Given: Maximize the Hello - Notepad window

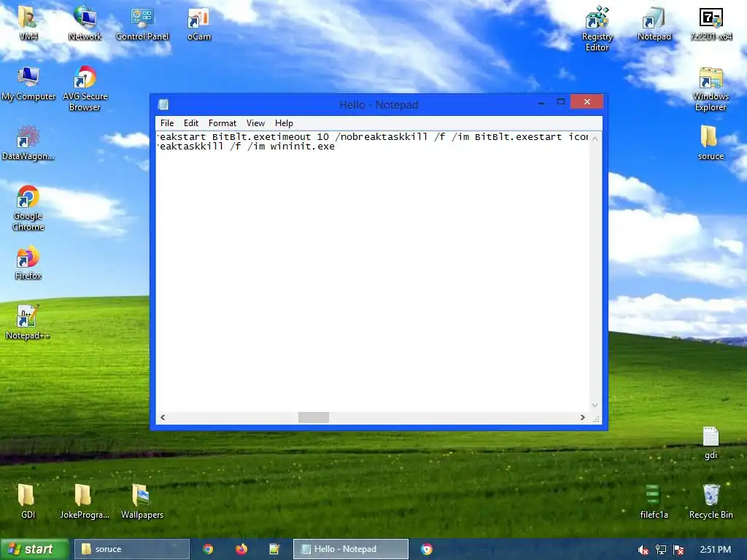Looking at the screenshot, I should [x=561, y=102].
